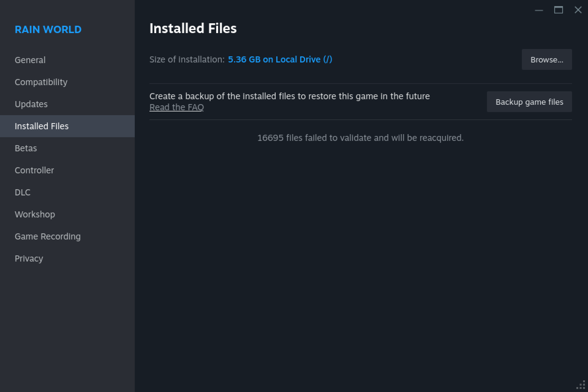Click the RAIN WORLD title
The width and height of the screenshot is (588, 392).
tap(48, 29)
